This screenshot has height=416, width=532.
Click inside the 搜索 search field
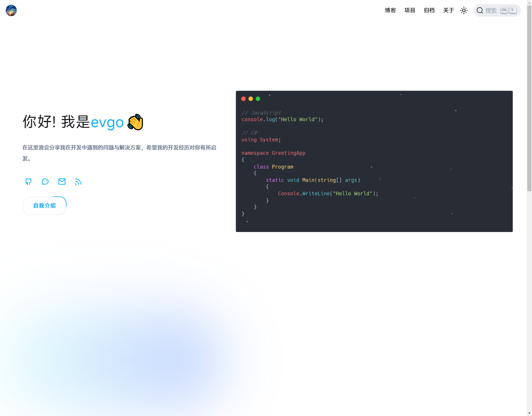click(x=491, y=10)
